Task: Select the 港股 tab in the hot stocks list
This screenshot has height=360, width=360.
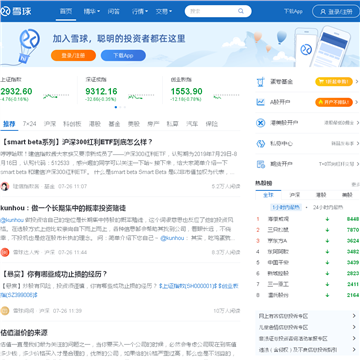Action: tap(321, 195)
